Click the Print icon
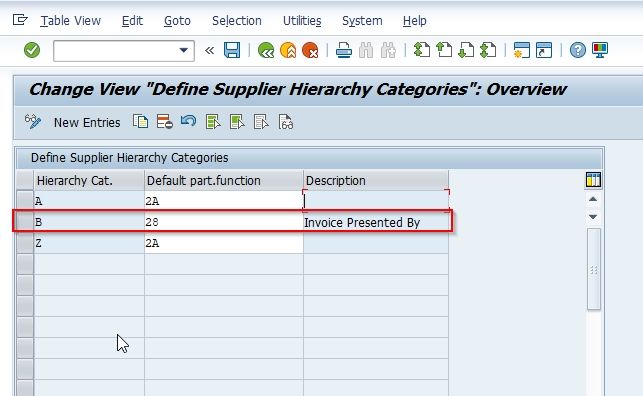Viewport: 643px width, 396px height. 344,50
